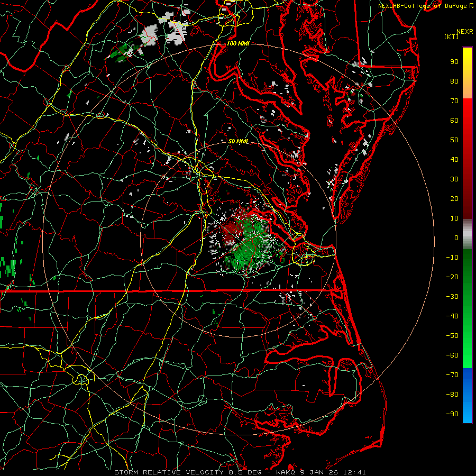This screenshot has width=476, height=476.
Task: Click the positive 90 value on the velocity scale
Action: click(x=454, y=62)
